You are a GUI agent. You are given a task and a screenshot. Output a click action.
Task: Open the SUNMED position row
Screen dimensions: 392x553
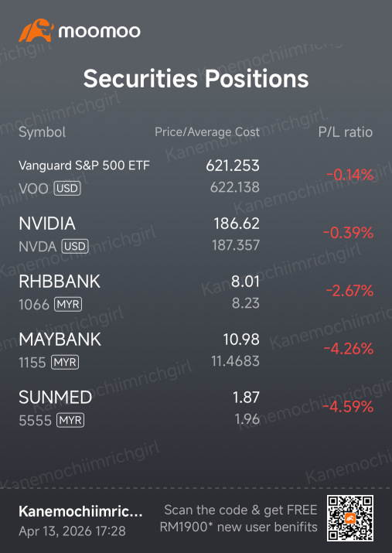pyautogui.click(x=196, y=408)
